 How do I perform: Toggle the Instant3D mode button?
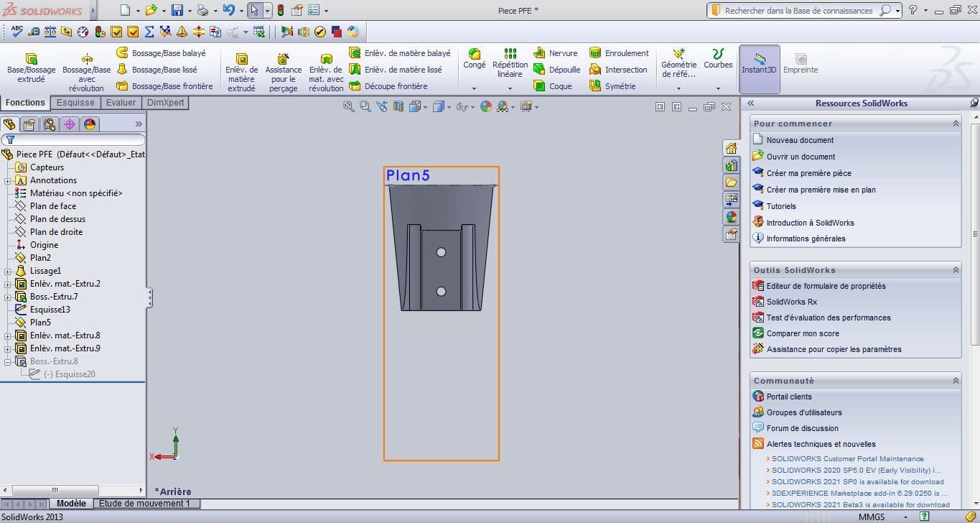pos(759,68)
